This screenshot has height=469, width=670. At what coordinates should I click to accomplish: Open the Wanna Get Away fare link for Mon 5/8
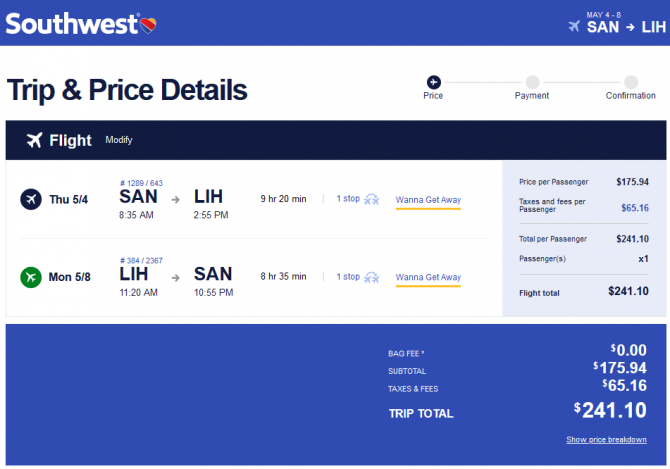click(x=428, y=277)
